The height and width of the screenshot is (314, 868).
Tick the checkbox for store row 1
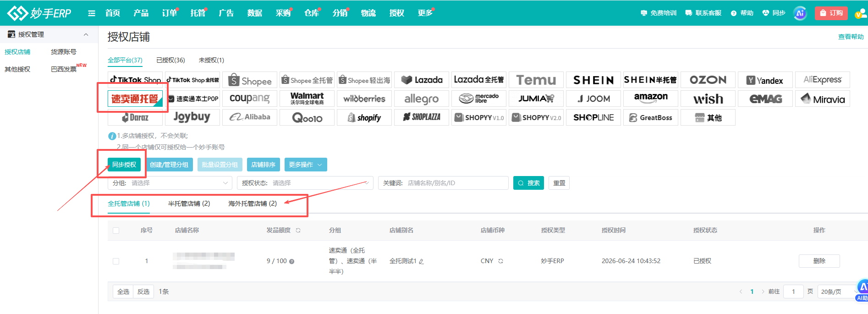pyautogui.click(x=116, y=261)
